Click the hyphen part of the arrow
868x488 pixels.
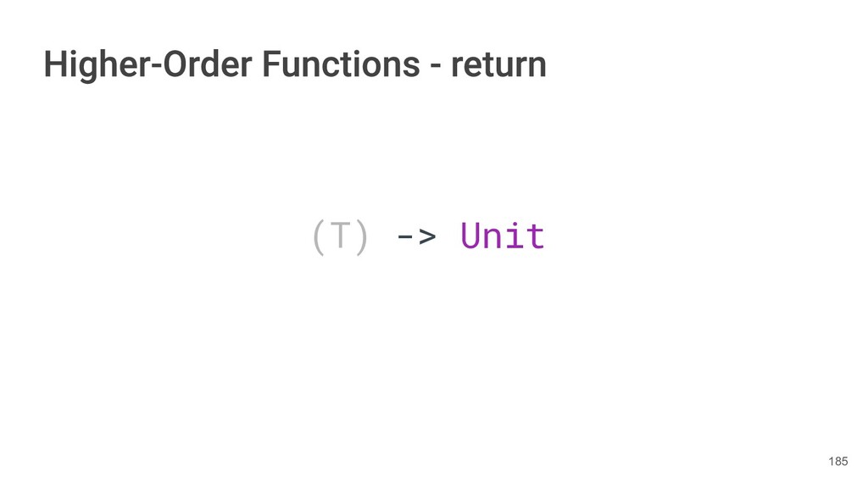point(404,237)
